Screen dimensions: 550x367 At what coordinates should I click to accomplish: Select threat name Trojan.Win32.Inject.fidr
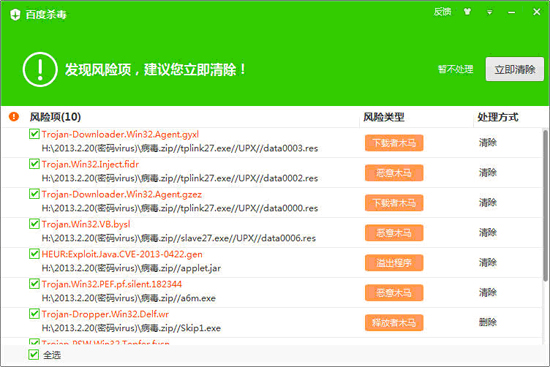pyautogui.click(x=90, y=164)
